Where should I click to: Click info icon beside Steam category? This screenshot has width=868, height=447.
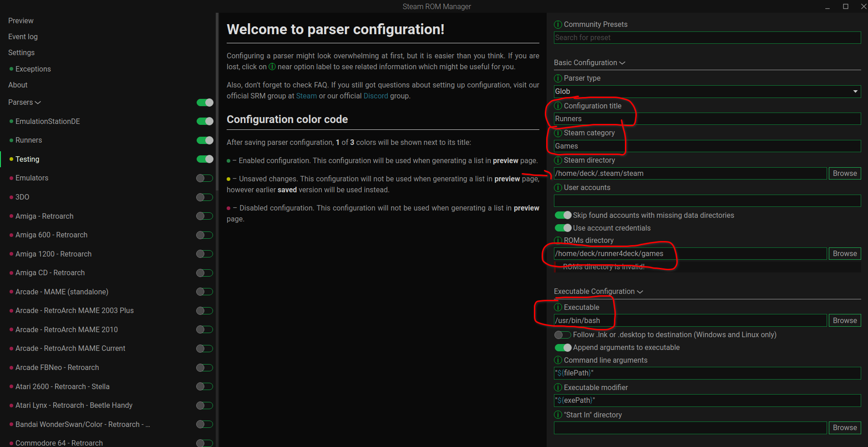pyautogui.click(x=558, y=133)
